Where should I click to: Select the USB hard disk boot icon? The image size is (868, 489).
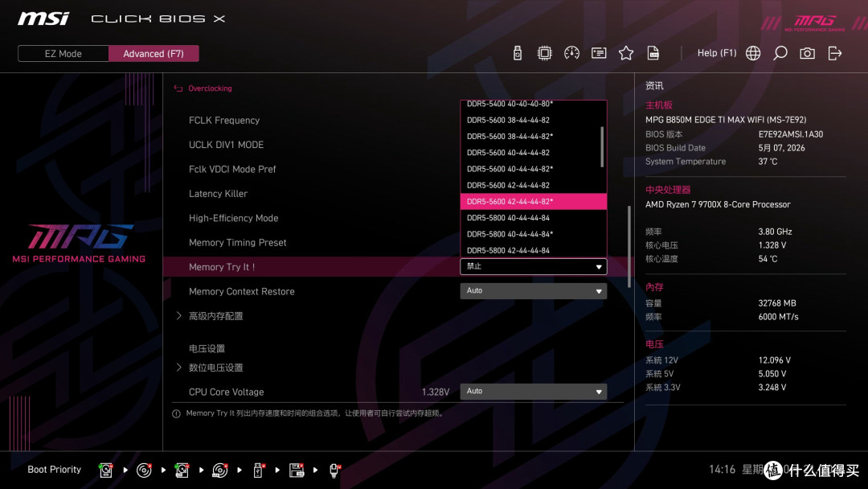[182, 471]
